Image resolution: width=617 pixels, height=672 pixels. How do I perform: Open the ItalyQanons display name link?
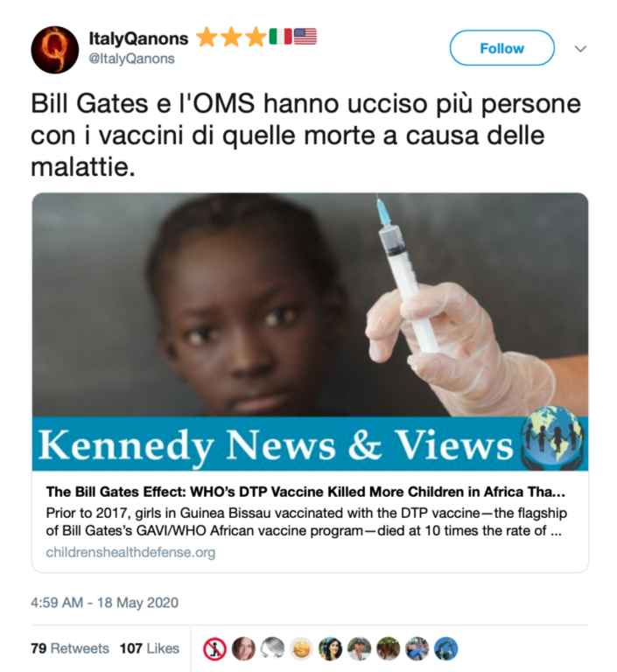(x=138, y=38)
